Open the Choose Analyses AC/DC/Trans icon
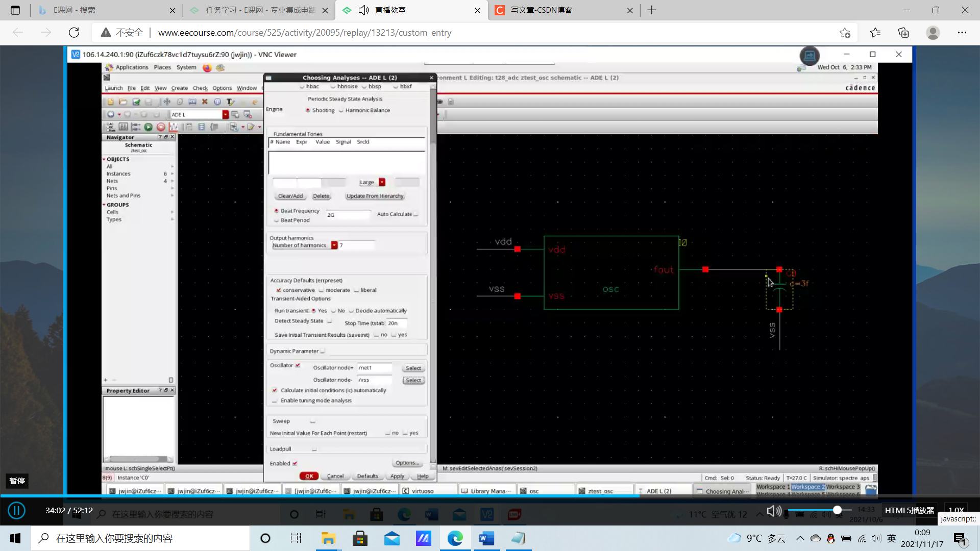 (x=110, y=127)
